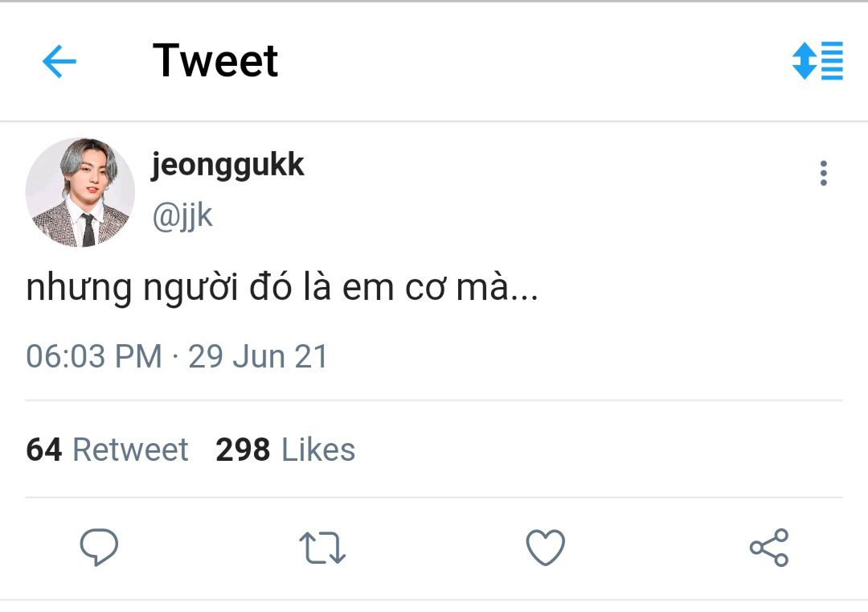This screenshot has height=612, width=868.
Task: Tap the 29 Jun 21 date
Action: coord(258,356)
